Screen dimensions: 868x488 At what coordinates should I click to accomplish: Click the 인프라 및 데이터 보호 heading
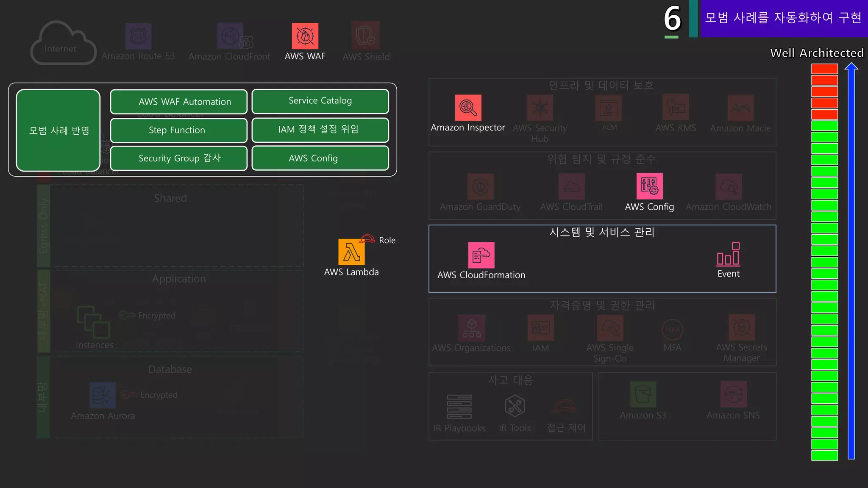point(601,85)
